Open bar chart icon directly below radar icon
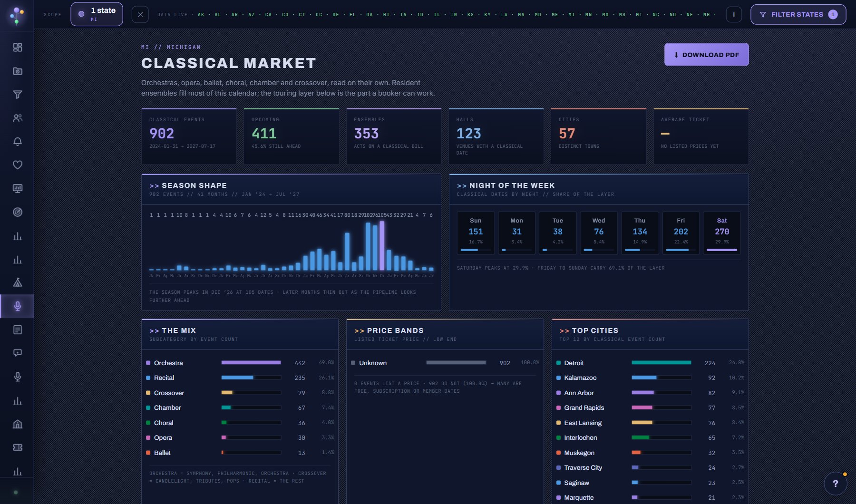Image resolution: width=856 pixels, height=504 pixels. (18, 236)
